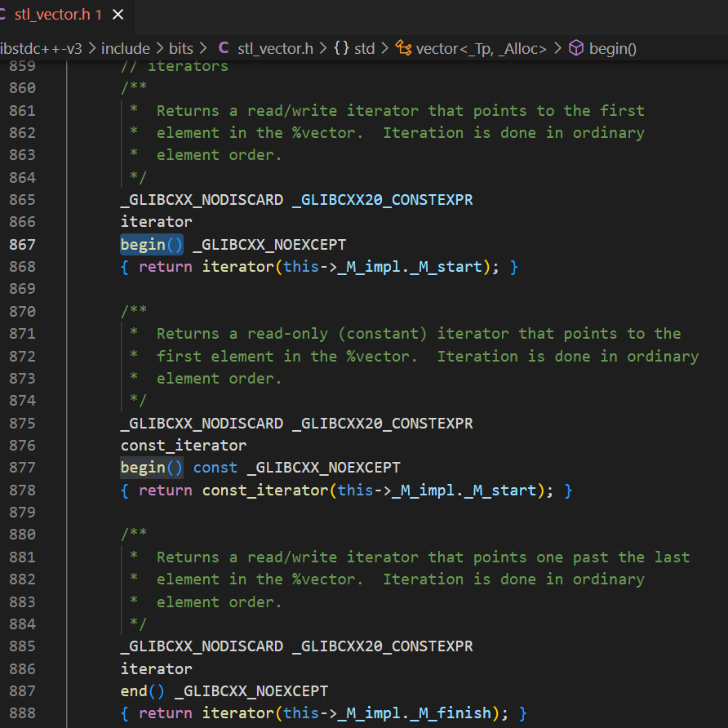Close the stl_vector.h tab
Viewport: 728px width, 728px height.
(118, 15)
